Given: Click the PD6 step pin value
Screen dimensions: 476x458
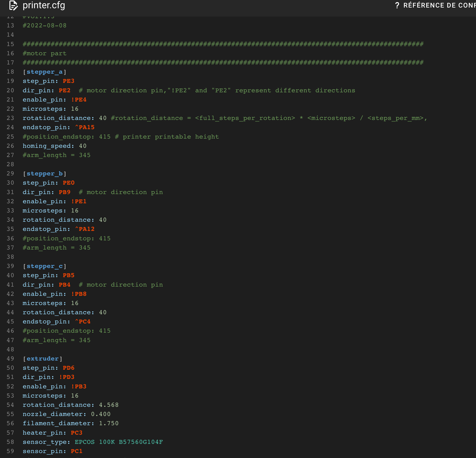Looking at the screenshot, I should click(69, 368).
